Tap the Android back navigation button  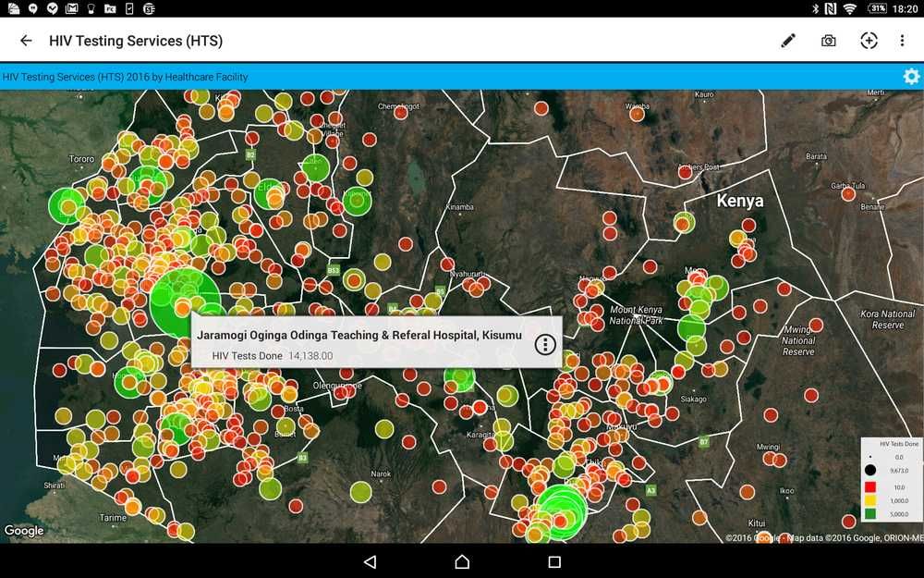pos(370,561)
